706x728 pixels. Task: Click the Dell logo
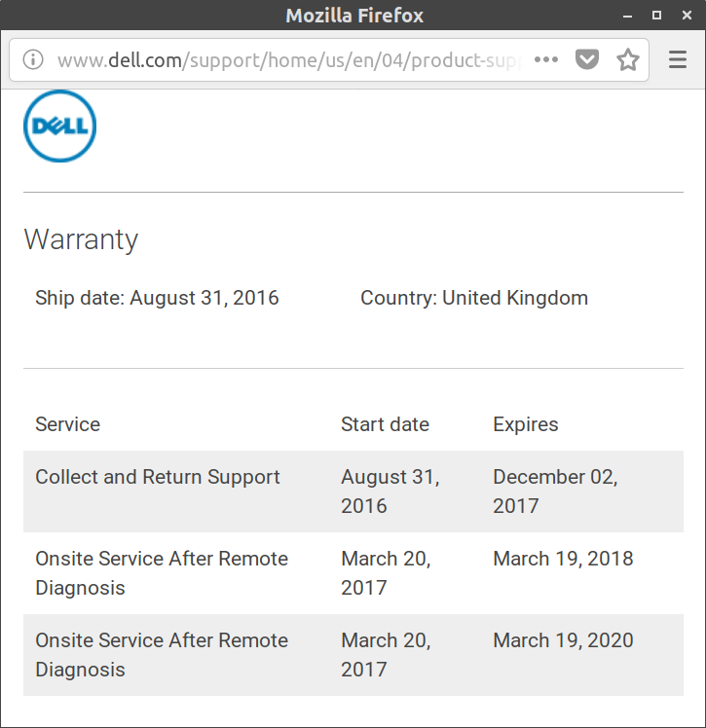pos(59,127)
